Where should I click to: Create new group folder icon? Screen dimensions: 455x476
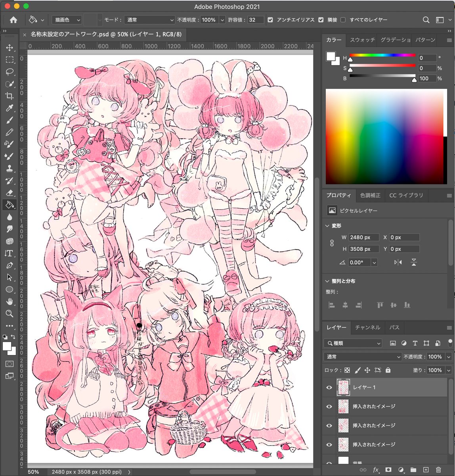[413, 470]
